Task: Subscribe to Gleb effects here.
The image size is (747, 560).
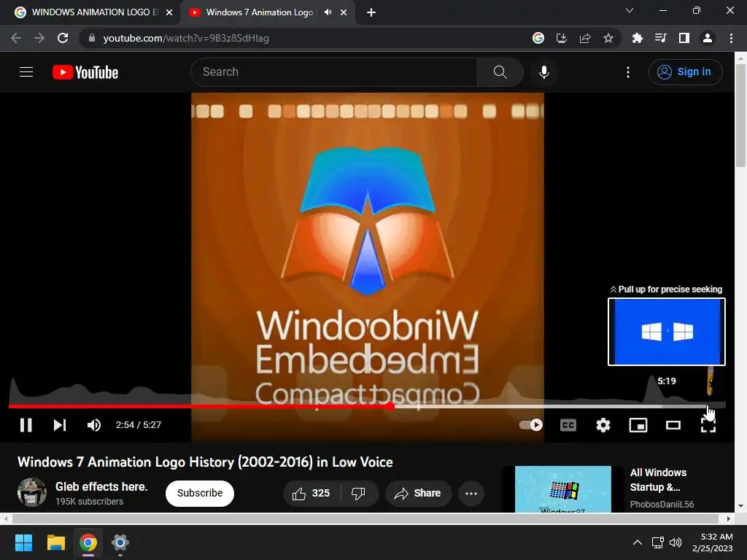Action: pos(200,493)
